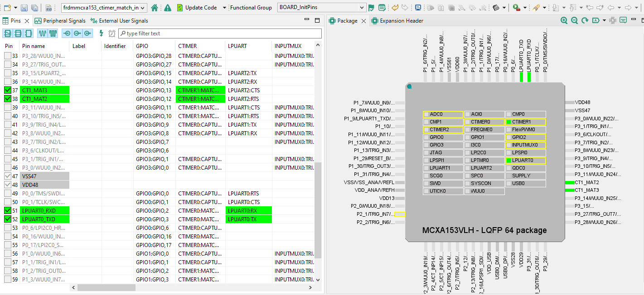Uncheck pin 37 CT1_MAT3 checkbox
Screen dimensions: 644x295
coord(8,90)
